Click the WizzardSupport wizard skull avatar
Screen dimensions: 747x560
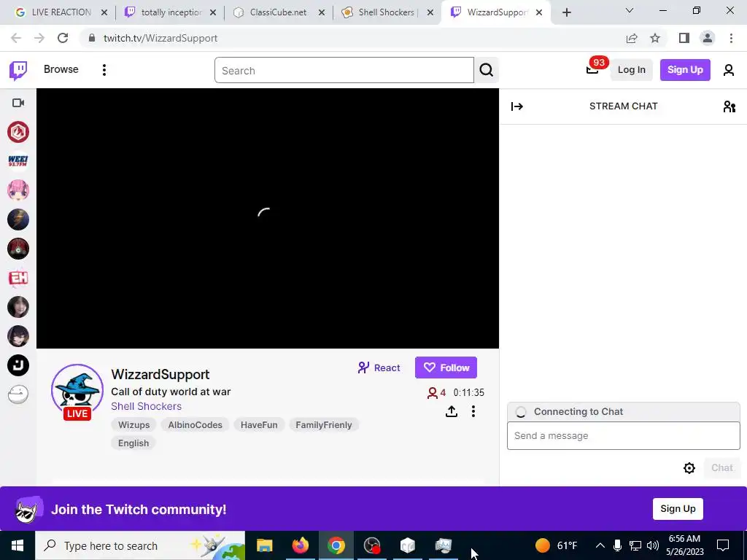[x=77, y=391]
